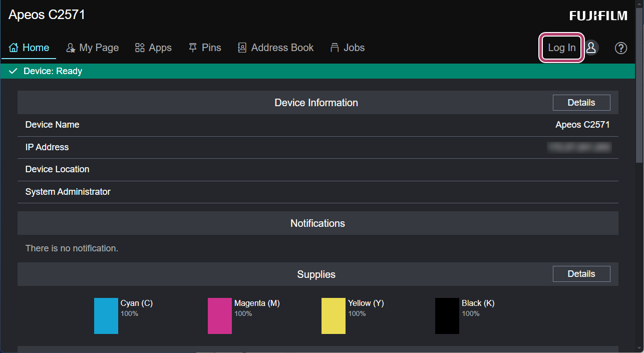Click the Cyan toner level swatch
This screenshot has height=353, width=644.
(x=106, y=316)
